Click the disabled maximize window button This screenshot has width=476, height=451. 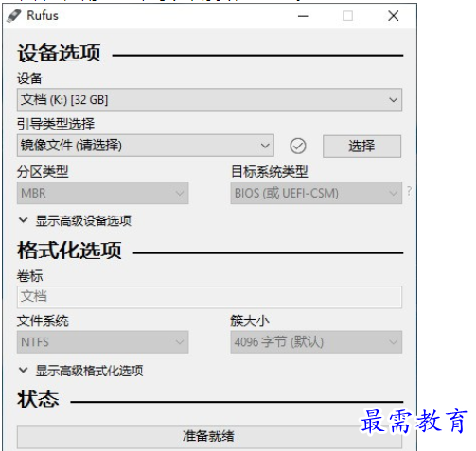[x=347, y=16]
